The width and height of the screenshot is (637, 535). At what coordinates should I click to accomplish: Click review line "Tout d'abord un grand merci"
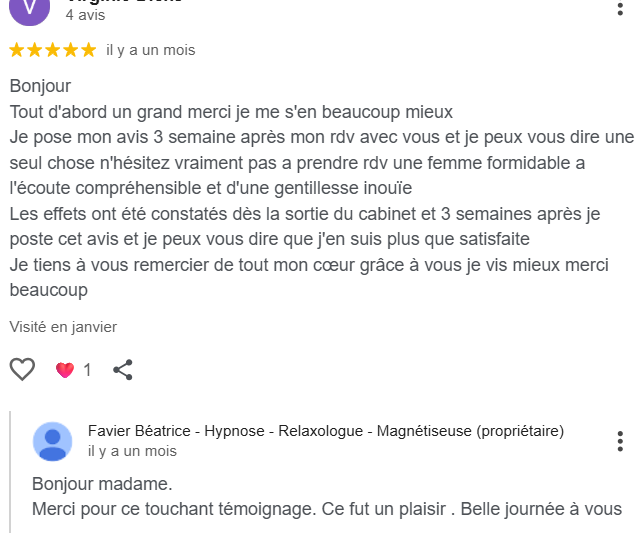[231, 111]
